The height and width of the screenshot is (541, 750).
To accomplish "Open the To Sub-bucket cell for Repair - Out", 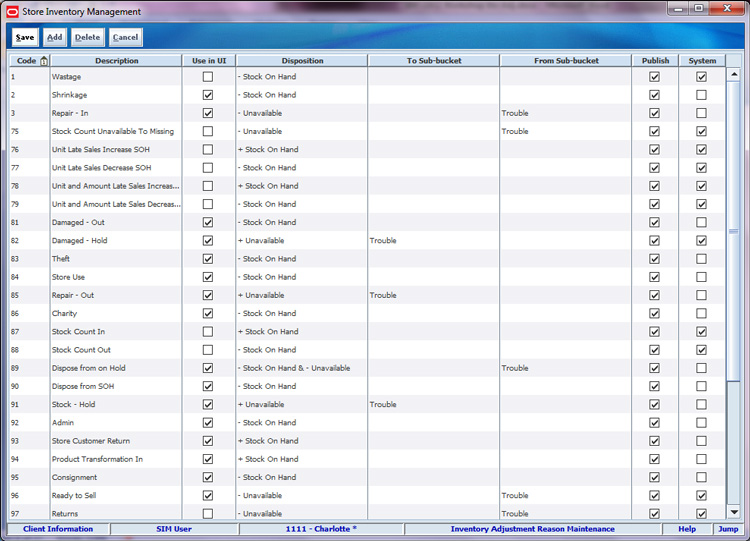I will [433, 296].
